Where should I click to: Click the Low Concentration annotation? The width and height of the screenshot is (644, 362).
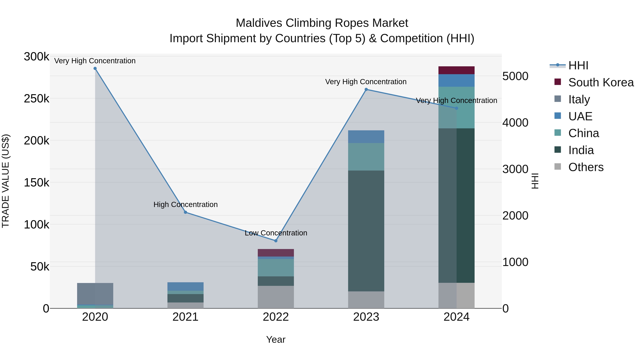point(276,233)
